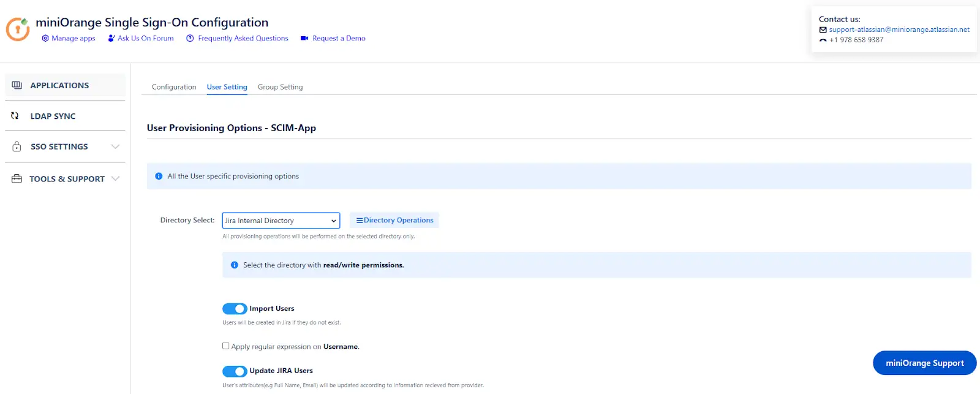The width and height of the screenshot is (980, 394).
Task: Open the miniOrange Support button
Action: 925,363
